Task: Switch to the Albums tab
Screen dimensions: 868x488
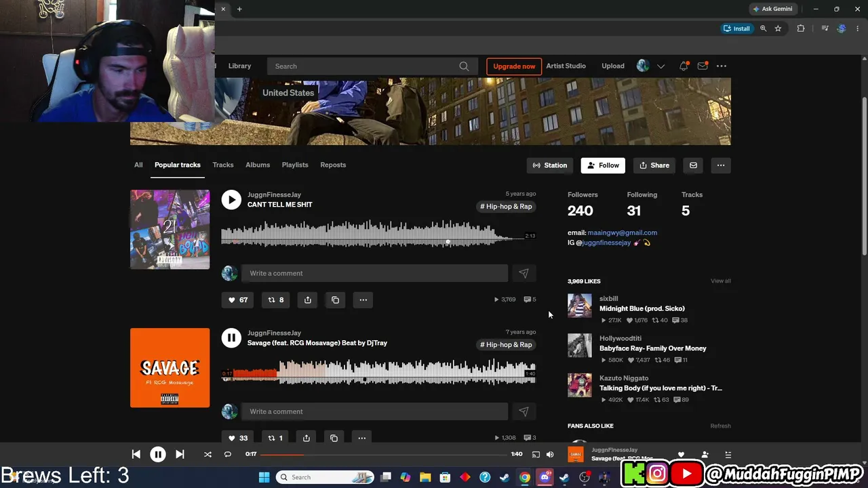Action: (258, 165)
